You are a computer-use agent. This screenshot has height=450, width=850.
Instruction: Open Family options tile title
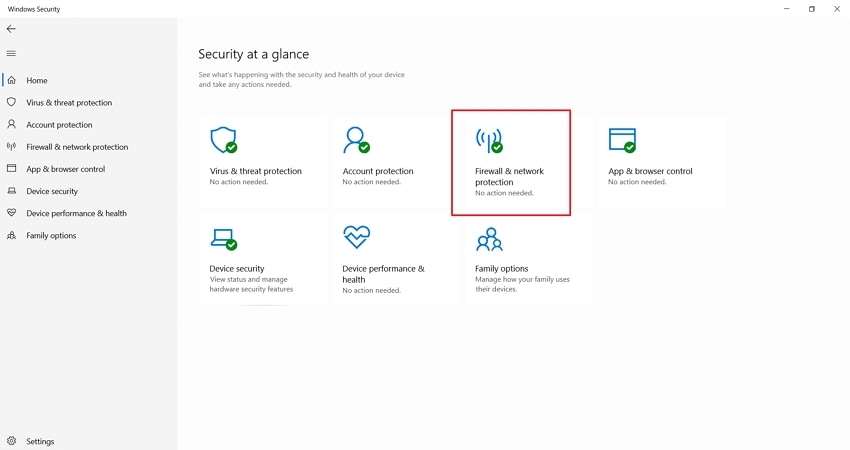click(x=501, y=268)
